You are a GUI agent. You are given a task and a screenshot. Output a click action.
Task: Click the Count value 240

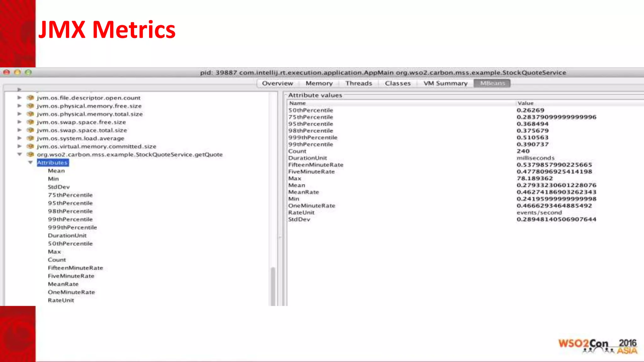click(523, 151)
